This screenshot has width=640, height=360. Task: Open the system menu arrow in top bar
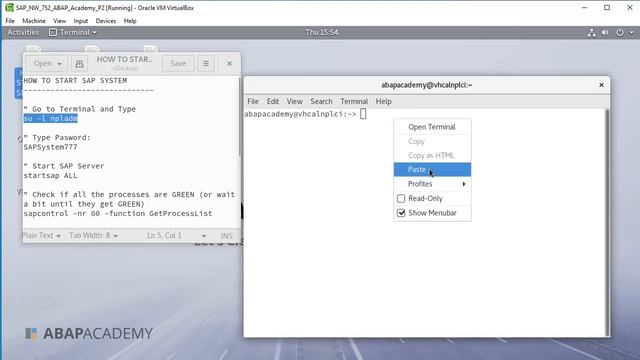click(631, 33)
